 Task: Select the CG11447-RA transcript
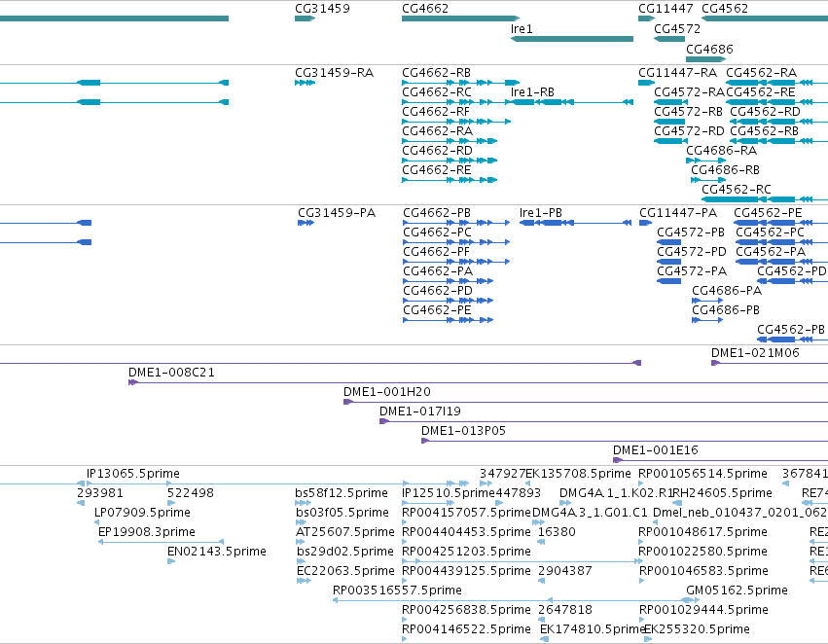(646, 83)
